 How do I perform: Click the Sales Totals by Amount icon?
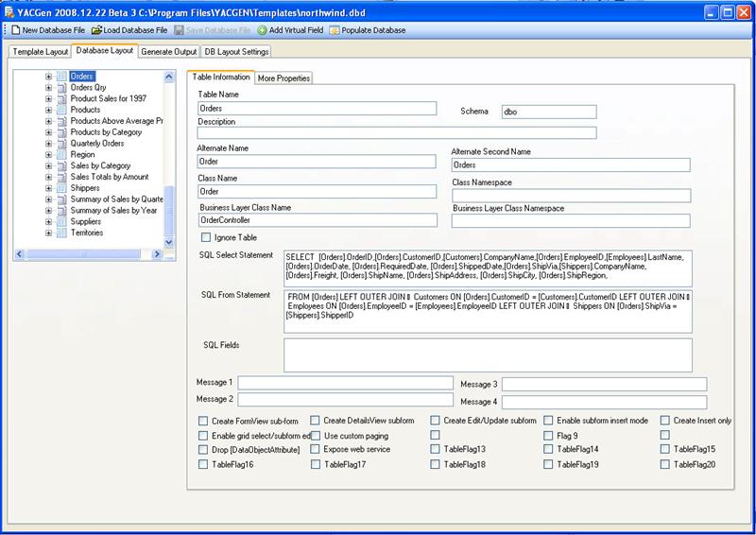click(61, 177)
